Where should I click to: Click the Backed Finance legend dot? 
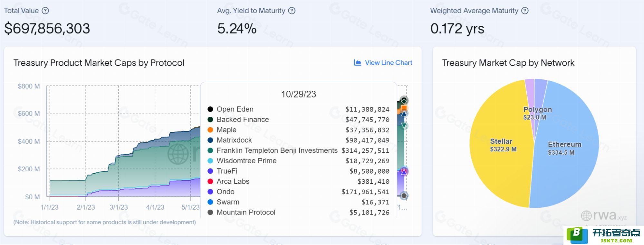tap(210, 120)
